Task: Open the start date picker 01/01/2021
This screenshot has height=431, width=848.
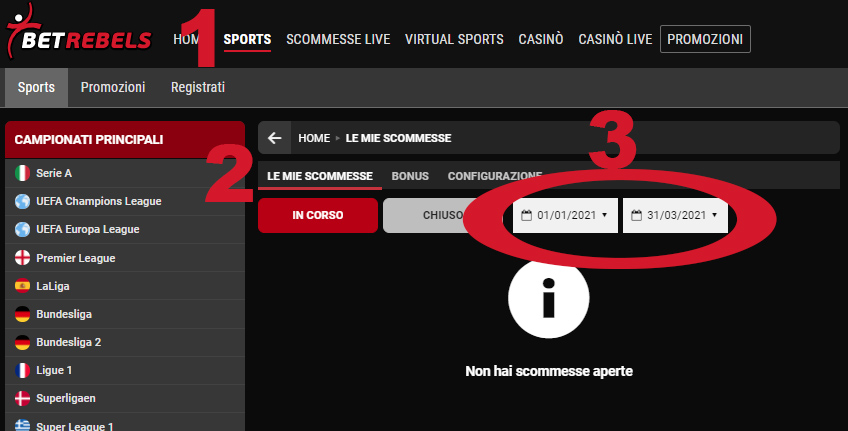Action: point(565,215)
